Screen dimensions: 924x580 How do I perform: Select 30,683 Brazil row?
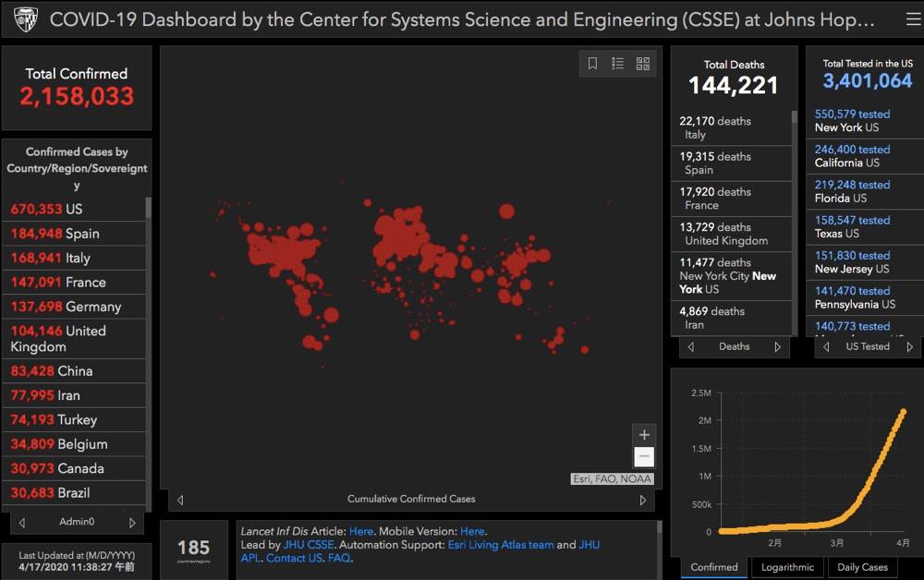[x=74, y=493]
